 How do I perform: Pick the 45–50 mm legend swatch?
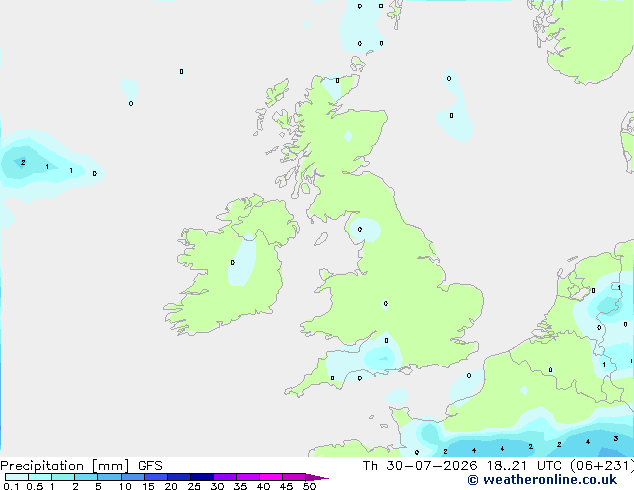pos(294,477)
